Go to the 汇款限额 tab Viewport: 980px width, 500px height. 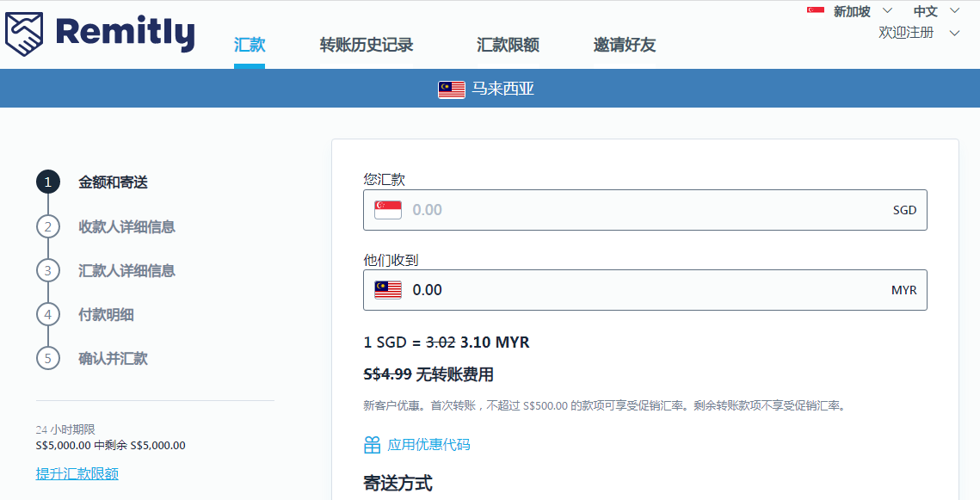(x=508, y=46)
